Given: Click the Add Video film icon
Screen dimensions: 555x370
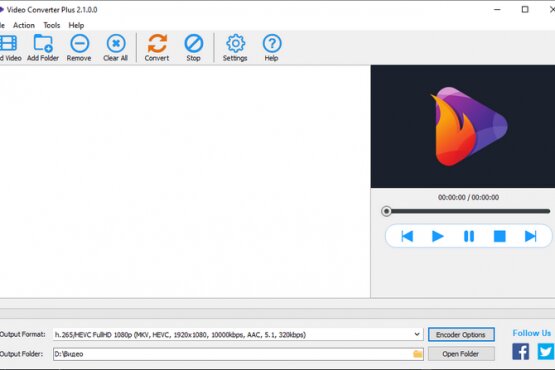Looking at the screenshot, I should pos(8,43).
